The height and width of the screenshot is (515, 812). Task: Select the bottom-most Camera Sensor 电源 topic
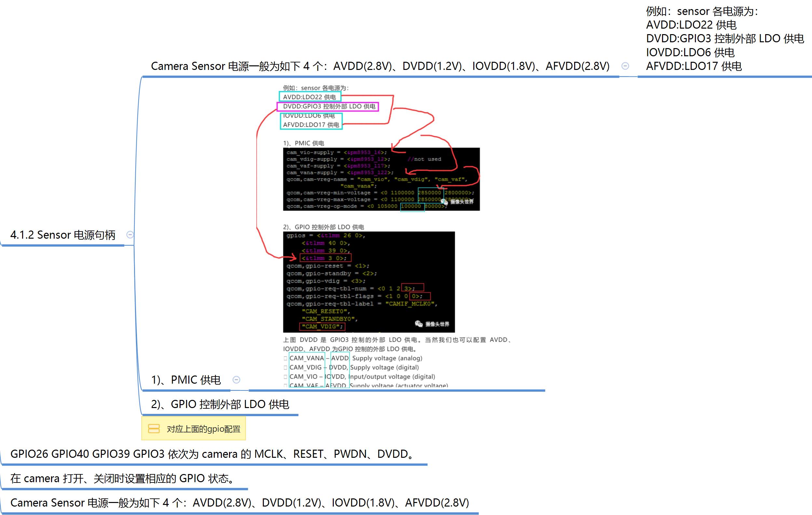click(239, 503)
